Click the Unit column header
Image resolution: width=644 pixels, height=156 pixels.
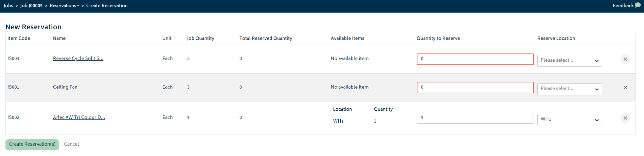point(167,38)
